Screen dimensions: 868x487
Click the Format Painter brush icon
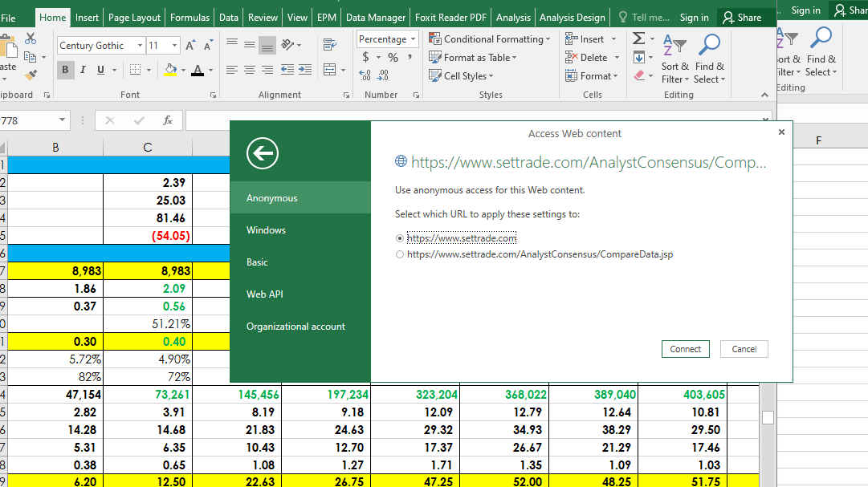(x=31, y=75)
